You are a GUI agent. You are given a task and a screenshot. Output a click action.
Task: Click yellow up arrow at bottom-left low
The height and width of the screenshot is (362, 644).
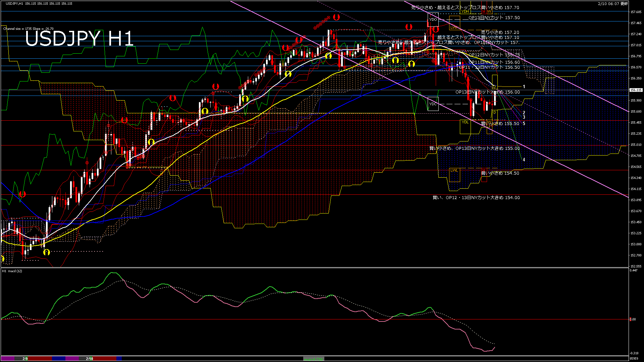pos(47,252)
